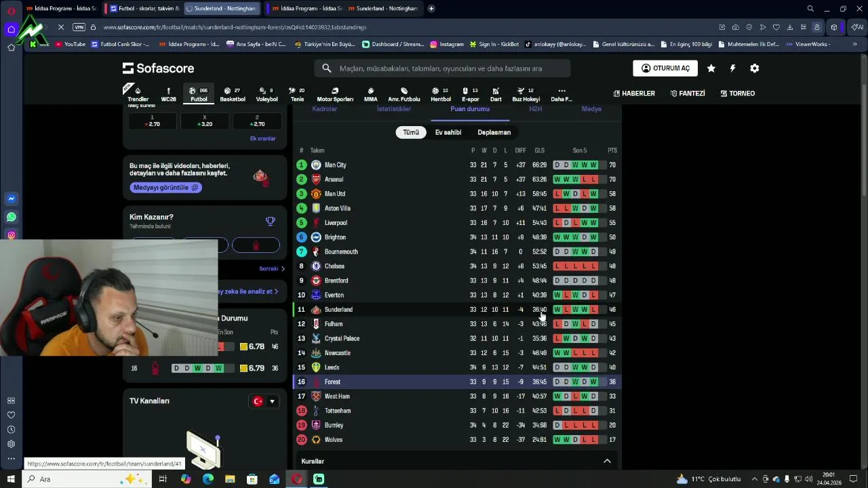The width and height of the screenshot is (868, 488).
Task: Open TV Kanalları country dropdown
Action: (x=264, y=401)
